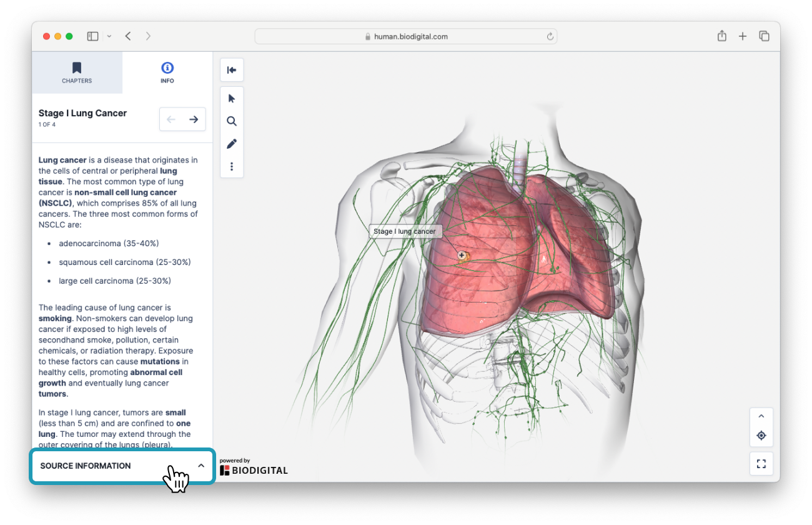Image resolution: width=812 pixels, height=525 pixels.
Task: Reload the page in Safari
Action: coord(550,36)
